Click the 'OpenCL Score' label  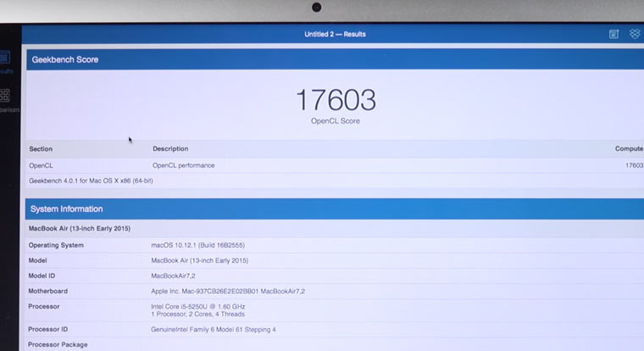pyautogui.click(x=336, y=121)
